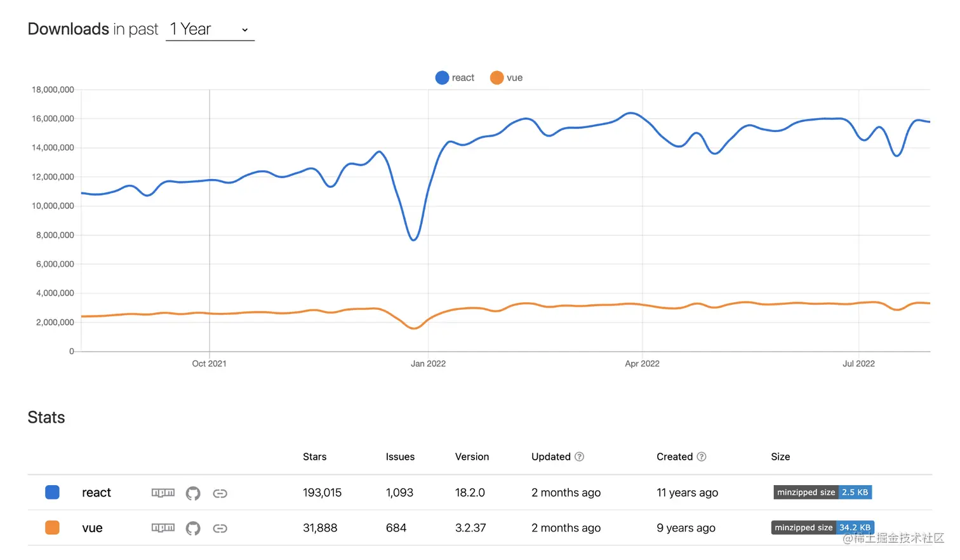Viewport: 960px width, 560px height.
Task: Open react minzipped size 2.5 KB badge
Action: 823,492
